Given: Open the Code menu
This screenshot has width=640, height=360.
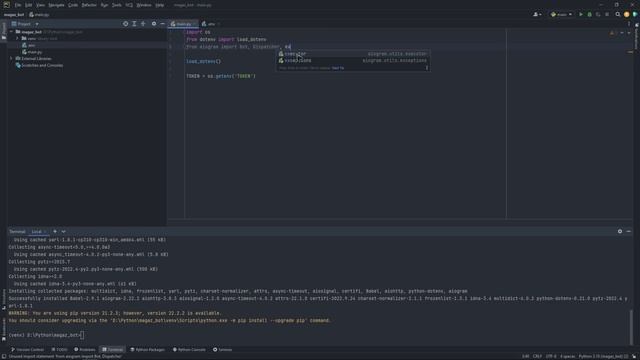Looking at the screenshot, I should point(73,5).
